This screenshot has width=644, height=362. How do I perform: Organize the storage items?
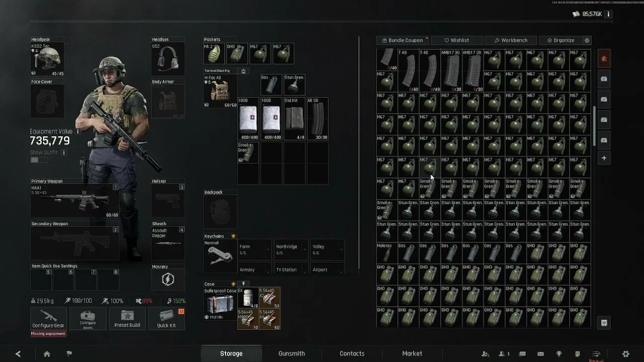click(560, 40)
